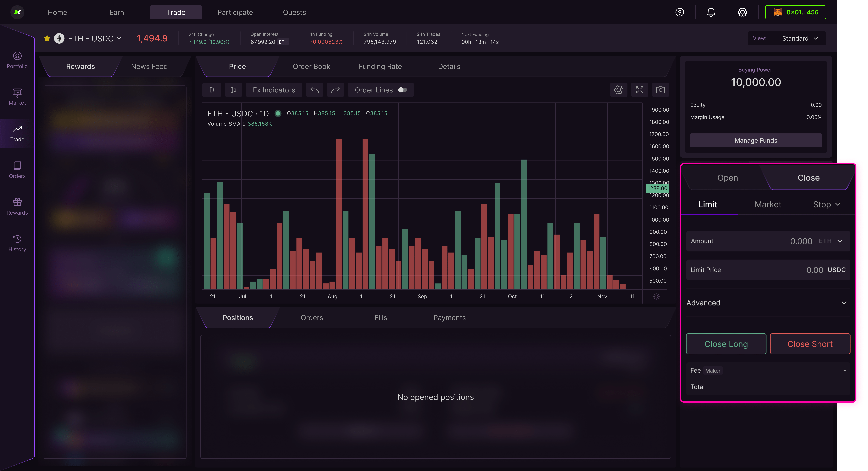Screen dimensions: 868x471
Task: Redo the chart action
Action: pos(335,90)
